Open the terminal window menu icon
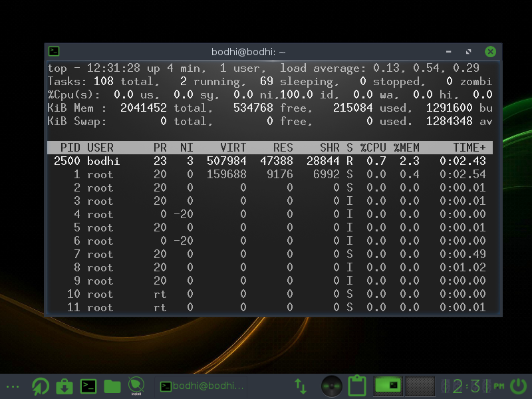The height and width of the screenshot is (399, 532). (54, 52)
